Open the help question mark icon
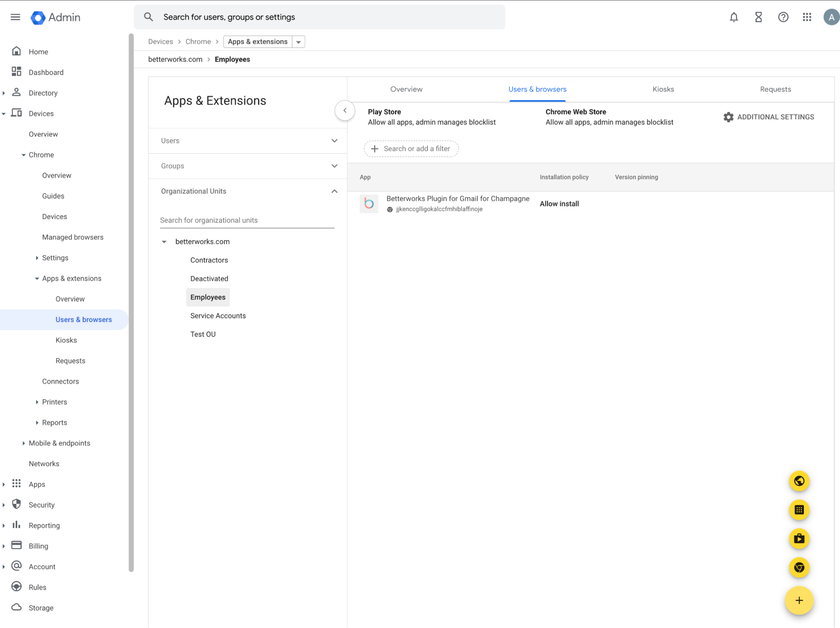840x628 pixels. [x=783, y=17]
